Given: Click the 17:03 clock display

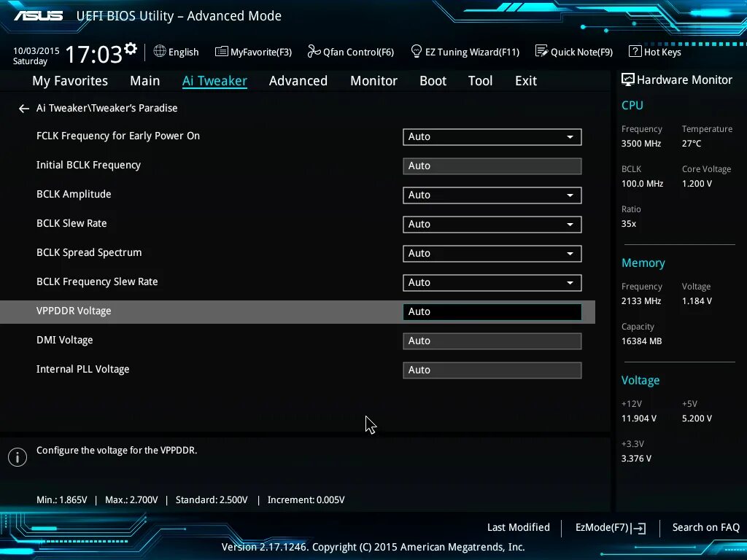Looking at the screenshot, I should 94,54.
